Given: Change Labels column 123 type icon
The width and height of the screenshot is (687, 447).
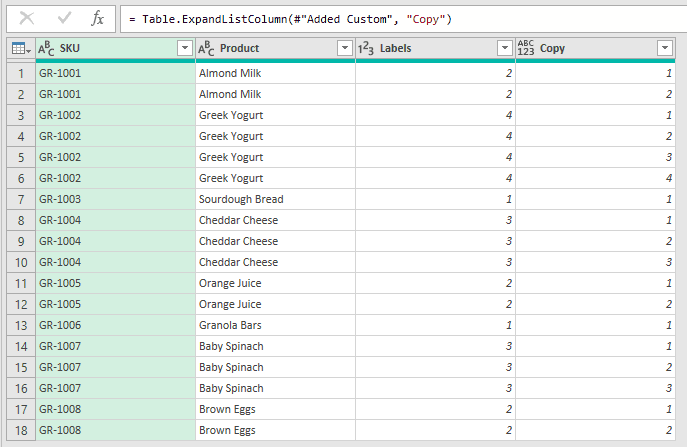Looking at the screenshot, I should (x=366, y=48).
